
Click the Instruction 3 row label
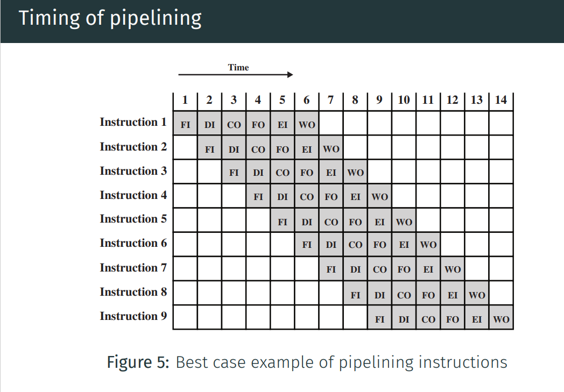[133, 171]
